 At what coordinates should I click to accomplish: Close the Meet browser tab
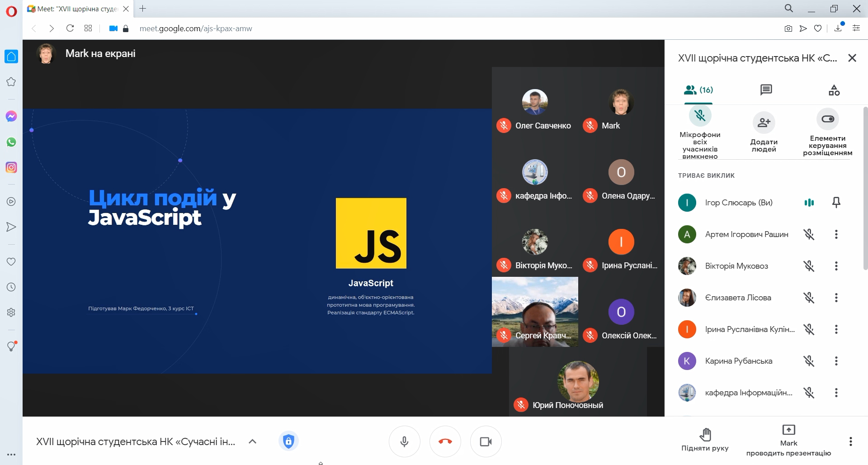126,9
